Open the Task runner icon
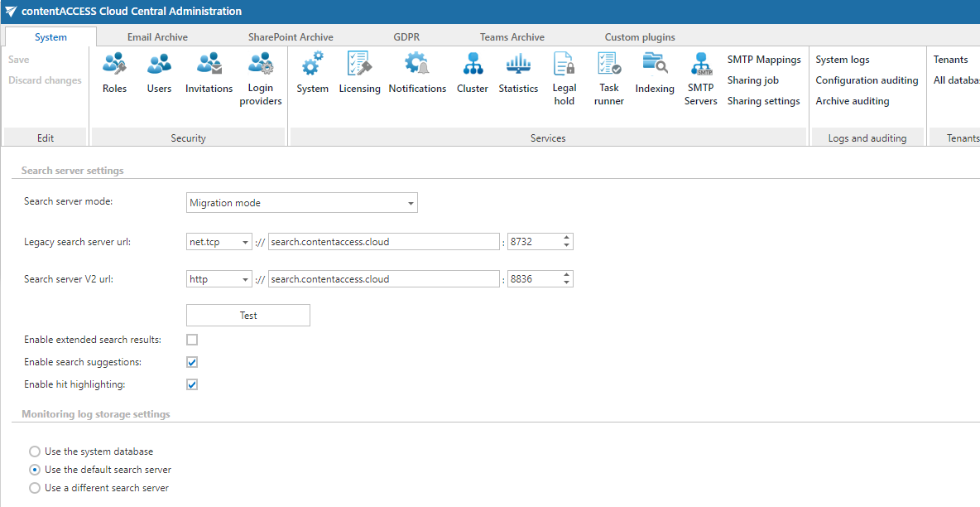Viewport: 980px width, 507px height. (x=608, y=79)
